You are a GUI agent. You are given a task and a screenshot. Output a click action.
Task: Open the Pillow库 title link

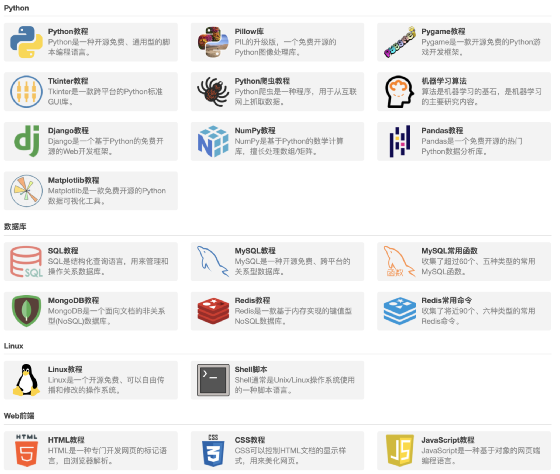click(x=249, y=31)
